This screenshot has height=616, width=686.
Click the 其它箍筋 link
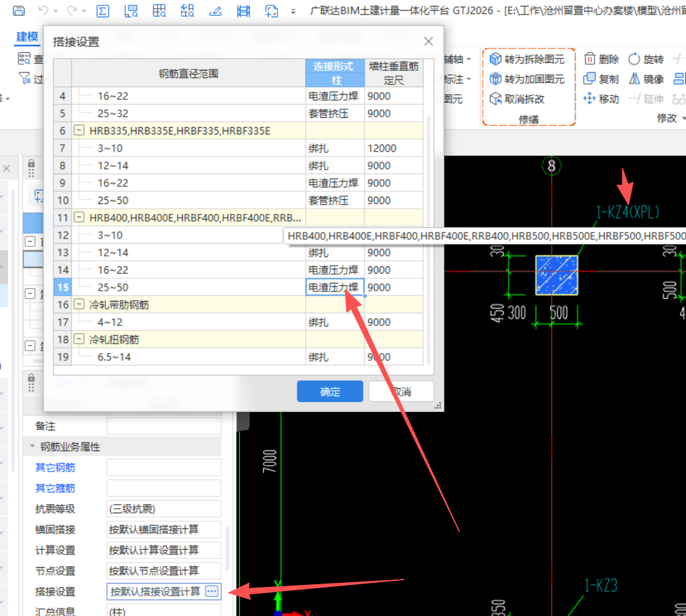pyautogui.click(x=55, y=488)
